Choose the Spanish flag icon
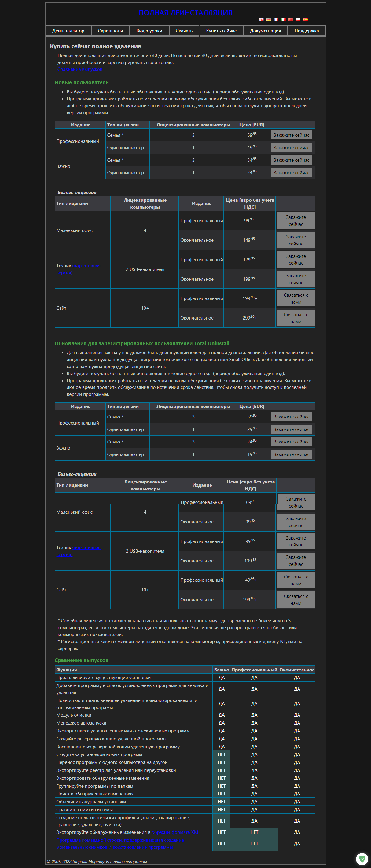 [305, 20]
